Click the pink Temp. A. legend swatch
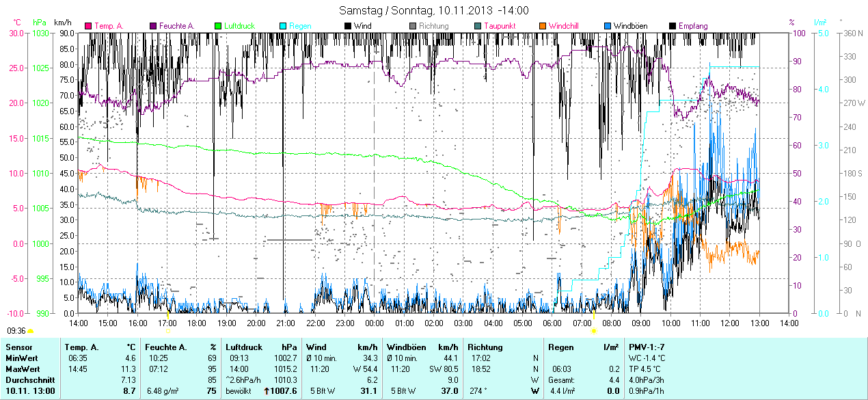 (88, 26)
